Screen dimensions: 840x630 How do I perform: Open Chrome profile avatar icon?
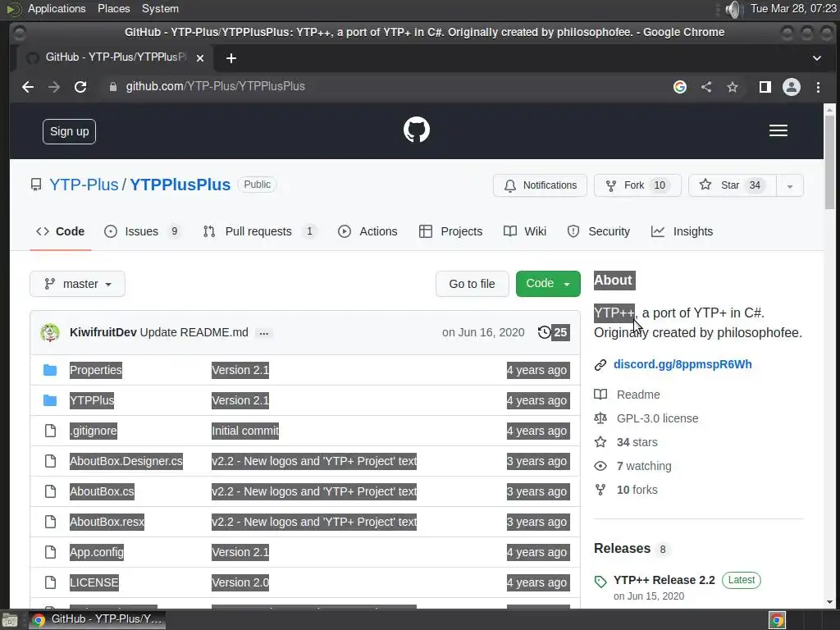coord(792,87)
